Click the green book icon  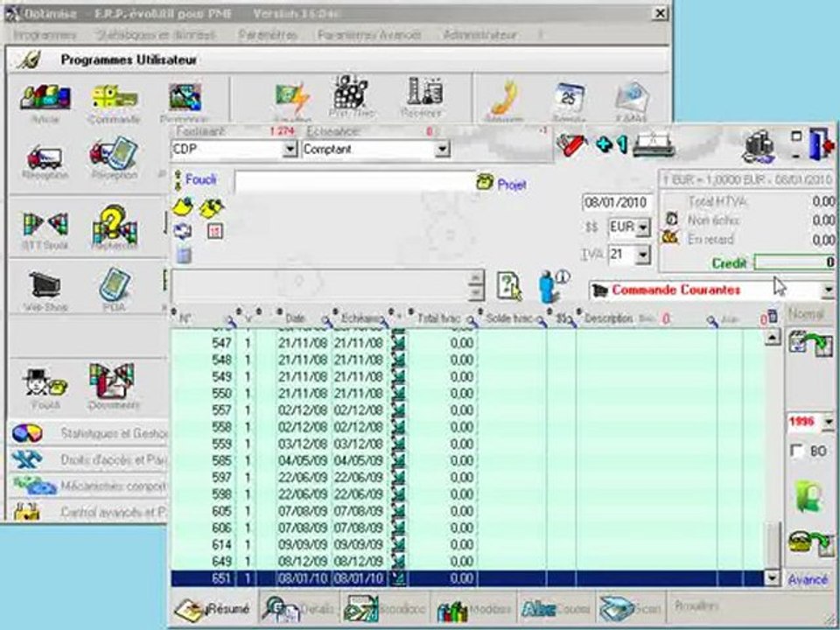808,496
